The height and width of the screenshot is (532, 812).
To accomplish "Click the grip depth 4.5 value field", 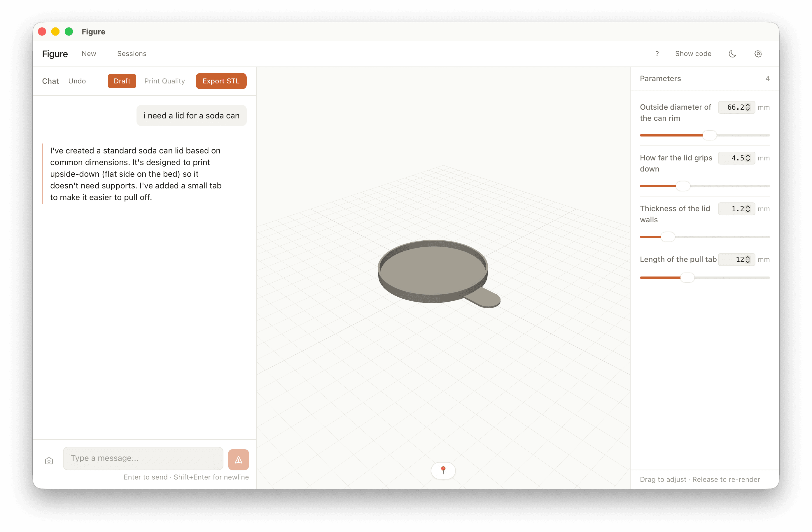I will (736, 158).
